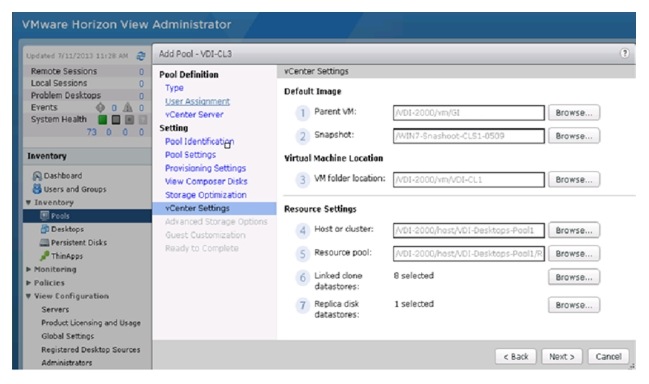Open Administrators under View Configuration
Image resolution: width=649 pixels, height=384 pixels.
click(67, 363)
